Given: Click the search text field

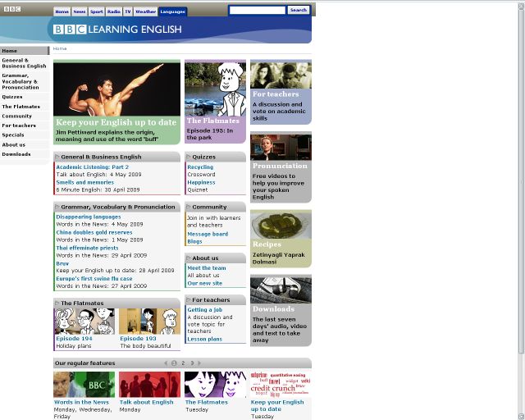Looking at the screenshot, I should click(257, 10).
